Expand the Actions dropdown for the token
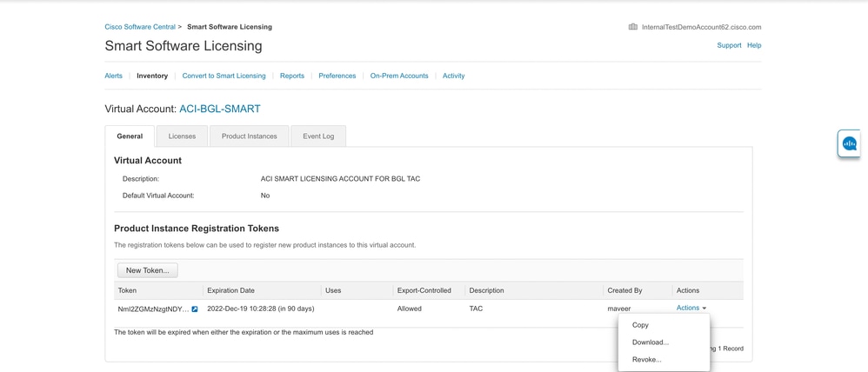This screenshot has width=868, height=372. pyautogui.click(x=691, y=308)
